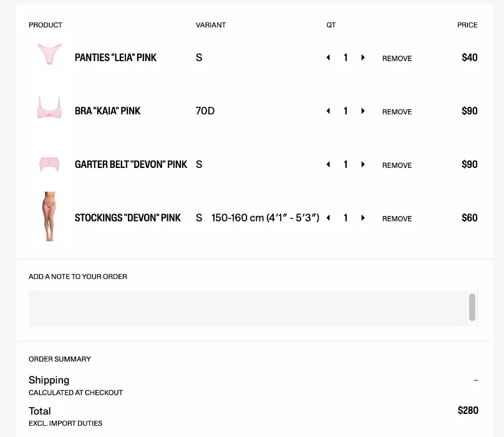Viewport: 504px width, 437px height.
Task: Increase quantity of Stockings "Devon" Pink
Action: tap(363, 218)
